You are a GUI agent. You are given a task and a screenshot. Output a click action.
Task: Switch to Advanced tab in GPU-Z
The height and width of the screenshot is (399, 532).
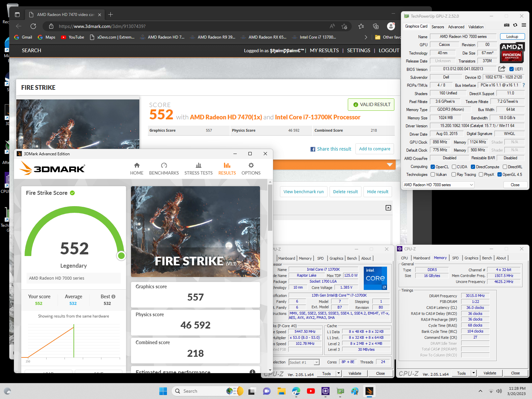click(x=456, y=27)
